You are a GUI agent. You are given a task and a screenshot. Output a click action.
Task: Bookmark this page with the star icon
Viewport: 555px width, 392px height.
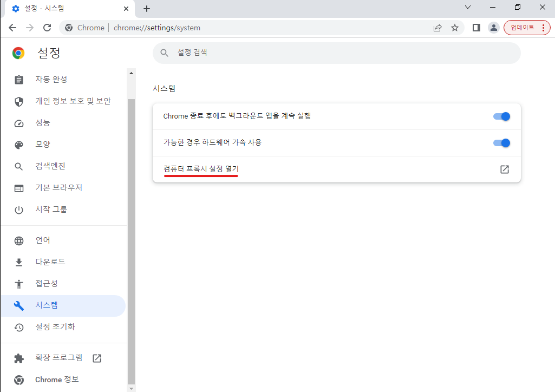455,28
